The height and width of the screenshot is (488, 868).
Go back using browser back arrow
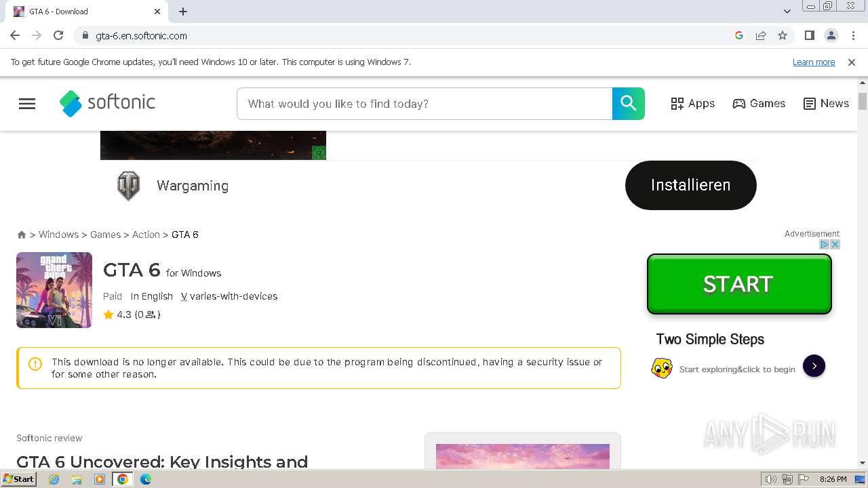15,35
